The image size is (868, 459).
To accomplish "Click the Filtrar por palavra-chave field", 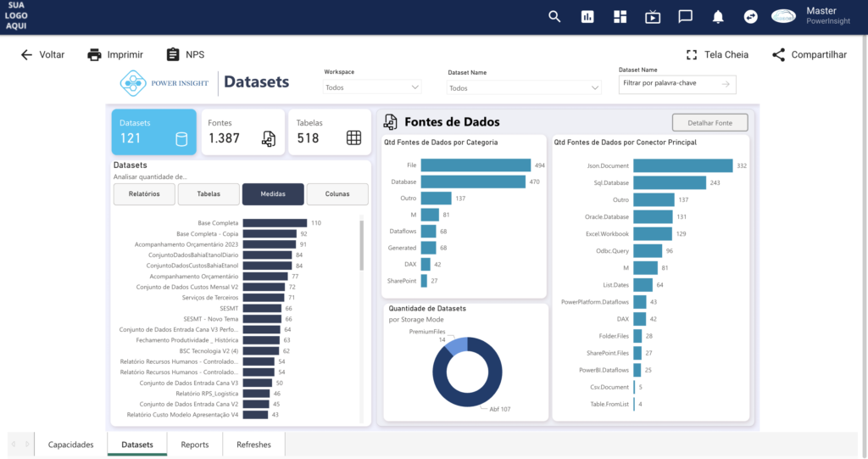I will pyautogui.click(x=670, y=84).
